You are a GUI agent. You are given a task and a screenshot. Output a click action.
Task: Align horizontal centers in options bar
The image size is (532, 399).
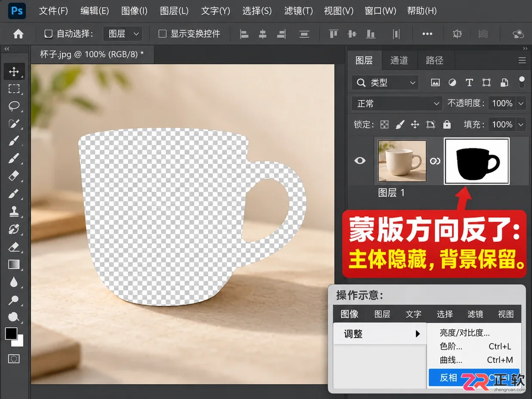[263, 34]
